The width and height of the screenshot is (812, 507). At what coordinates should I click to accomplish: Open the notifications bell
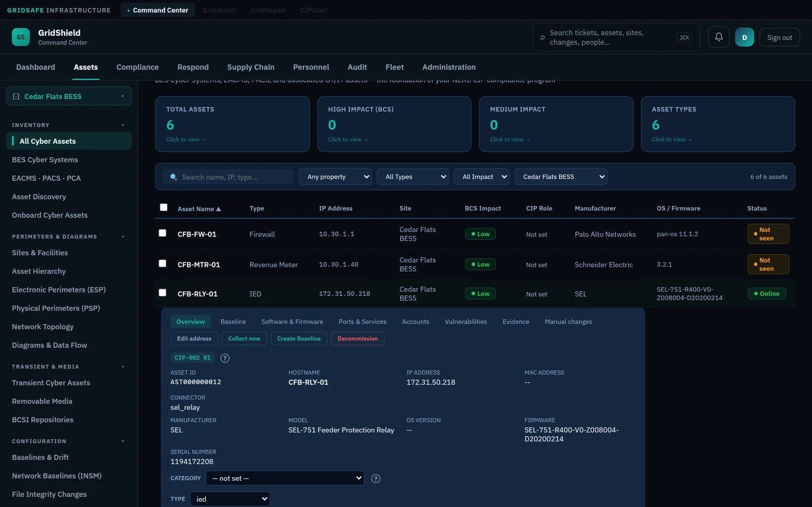(x=718, y=37)
